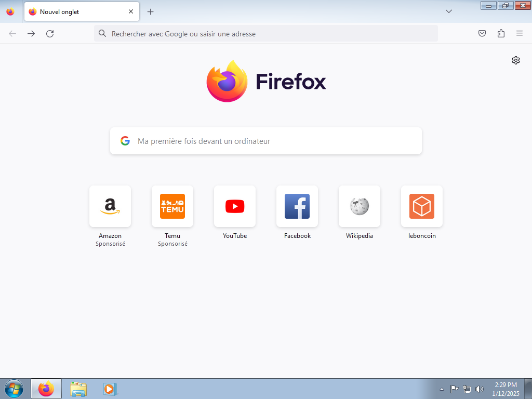Open the Wikipedia shortcut
The height and width of the screenshot is (399, 532).
(x=359, y=206)
